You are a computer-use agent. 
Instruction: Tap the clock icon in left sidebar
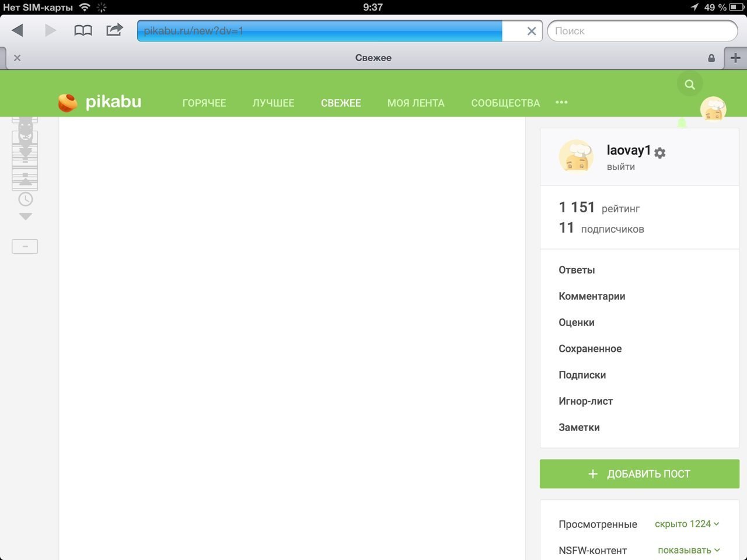[26, 199]
